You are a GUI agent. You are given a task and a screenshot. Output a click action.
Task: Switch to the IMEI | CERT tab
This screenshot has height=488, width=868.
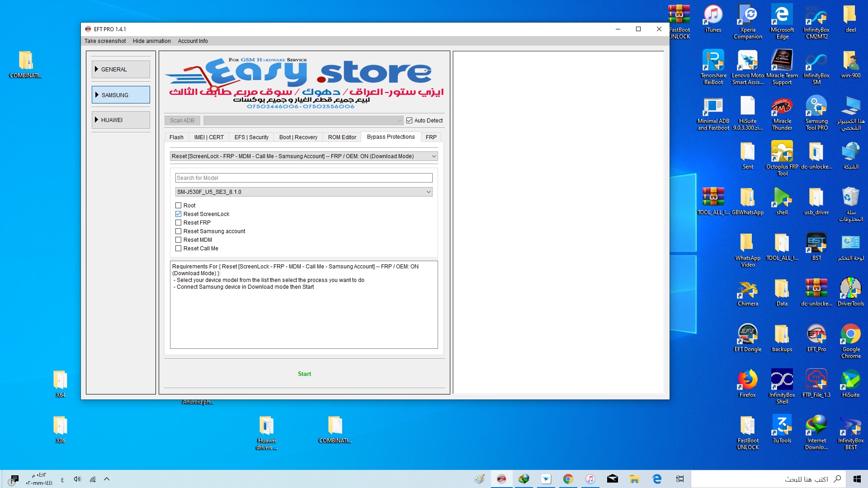click(x=209, y=137)
